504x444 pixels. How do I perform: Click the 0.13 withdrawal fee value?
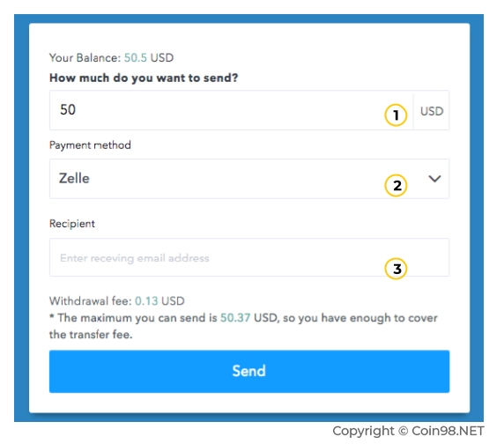tap(146, 301)
